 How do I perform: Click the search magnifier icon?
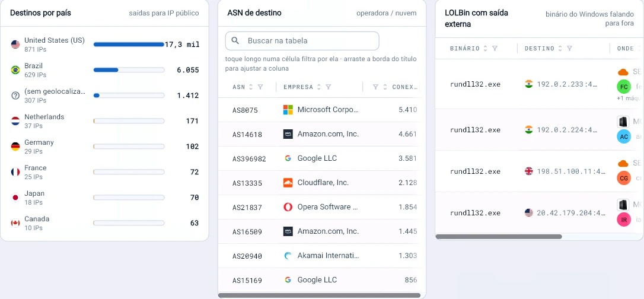pos(235,41)
